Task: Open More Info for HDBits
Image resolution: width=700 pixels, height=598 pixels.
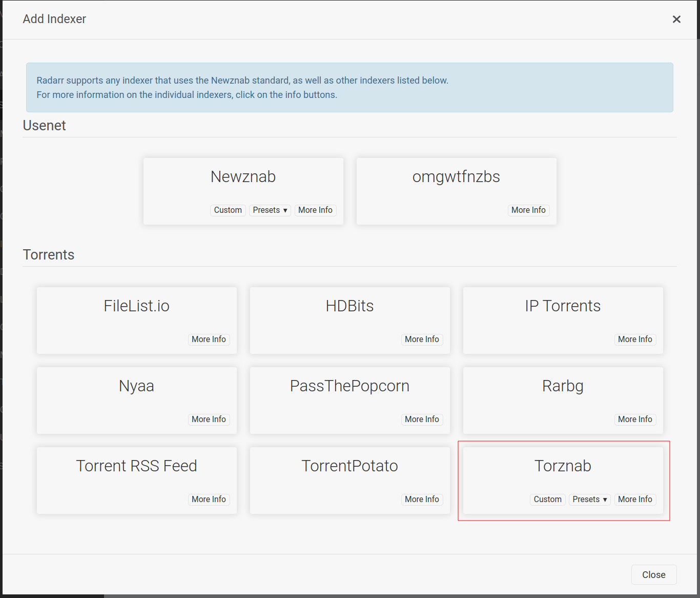Action: 422,340
